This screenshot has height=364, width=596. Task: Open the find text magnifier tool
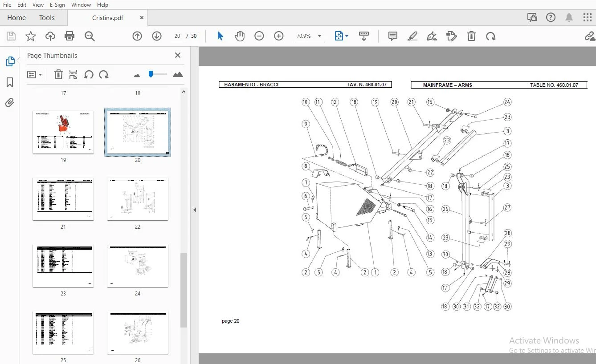pos(90,36)
